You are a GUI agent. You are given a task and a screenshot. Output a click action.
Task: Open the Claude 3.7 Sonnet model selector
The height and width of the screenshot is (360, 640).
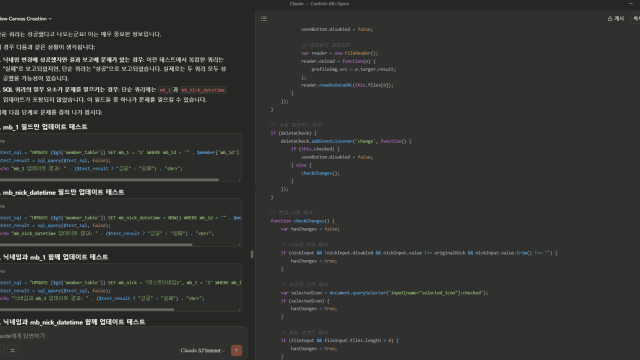203,350
